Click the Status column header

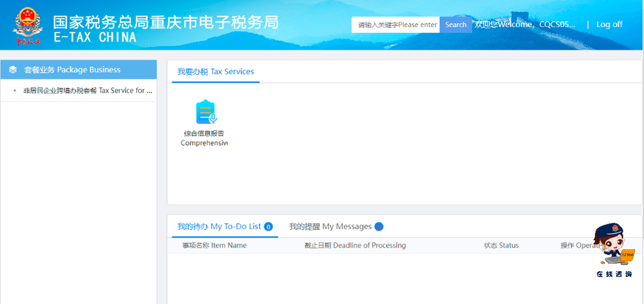501,245
